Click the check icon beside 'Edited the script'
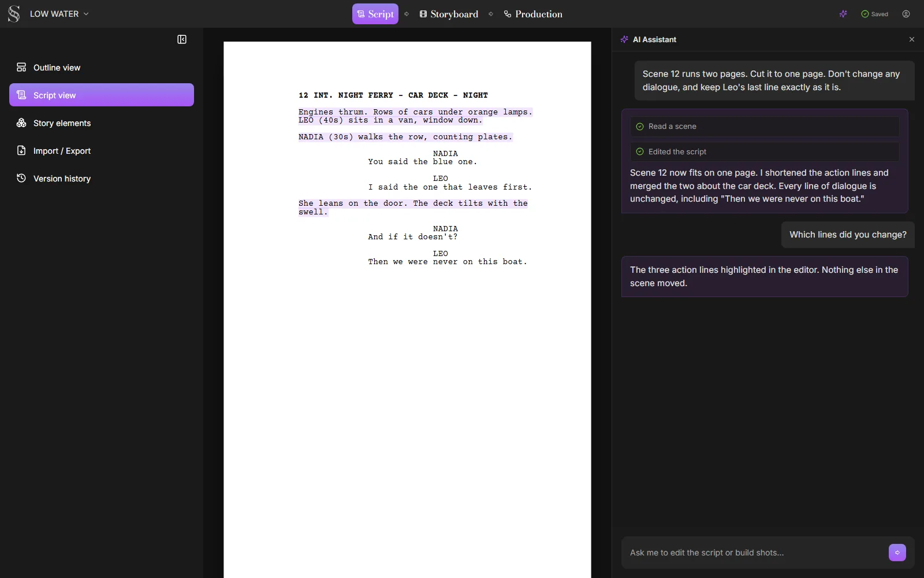This screenshot has width=924, height=578. 640,152
